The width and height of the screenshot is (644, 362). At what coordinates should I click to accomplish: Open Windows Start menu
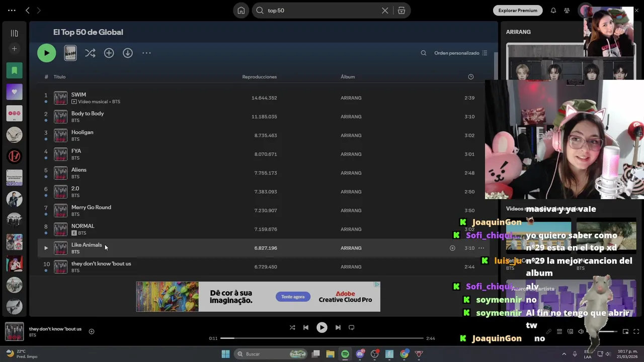pos(225,354)
